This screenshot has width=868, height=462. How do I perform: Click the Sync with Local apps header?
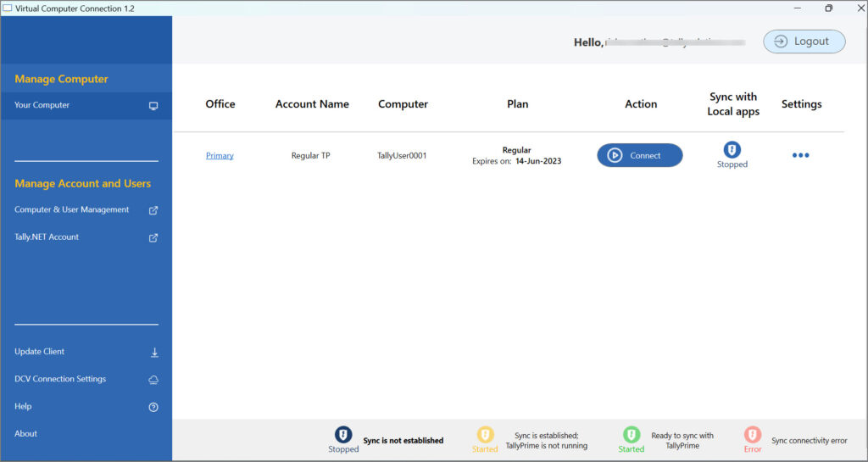tap(733, 104)
